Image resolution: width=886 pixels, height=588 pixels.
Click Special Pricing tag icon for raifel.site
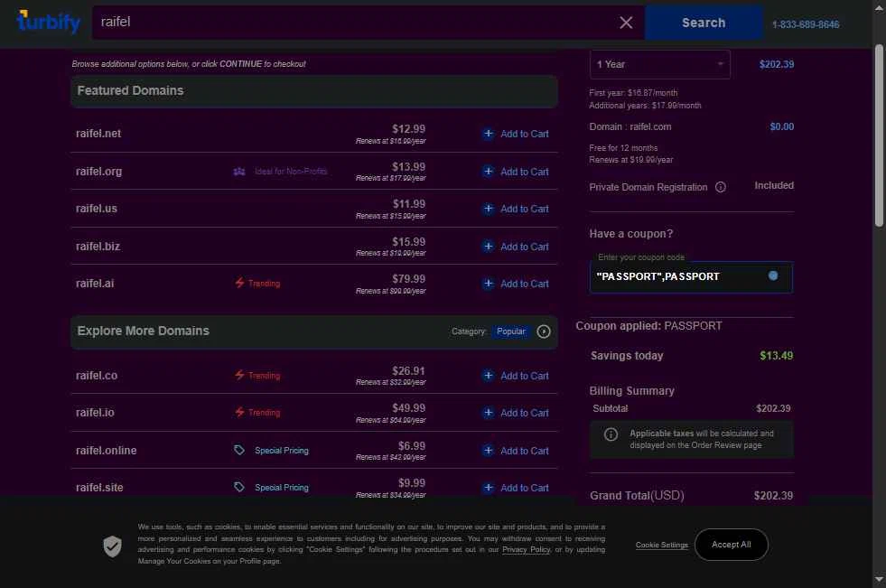239,487
